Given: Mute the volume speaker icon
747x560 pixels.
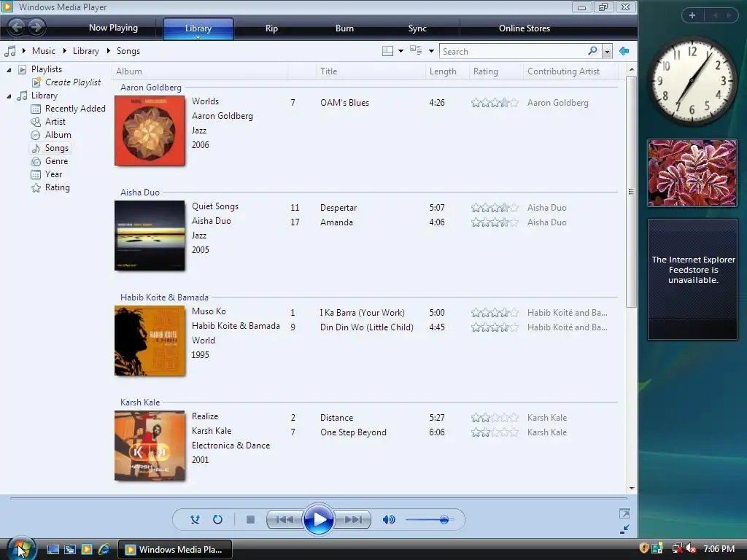Looking at the screenshot, I should 389,519.
